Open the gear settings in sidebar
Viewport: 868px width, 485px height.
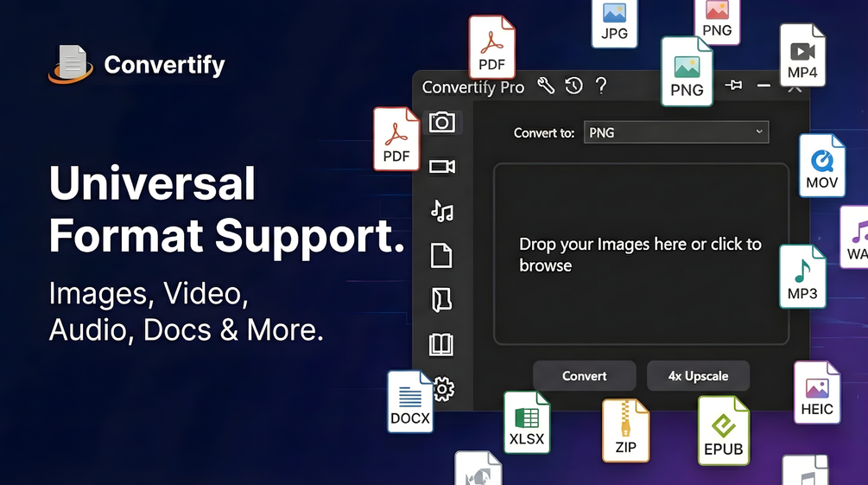click(443, 389)
